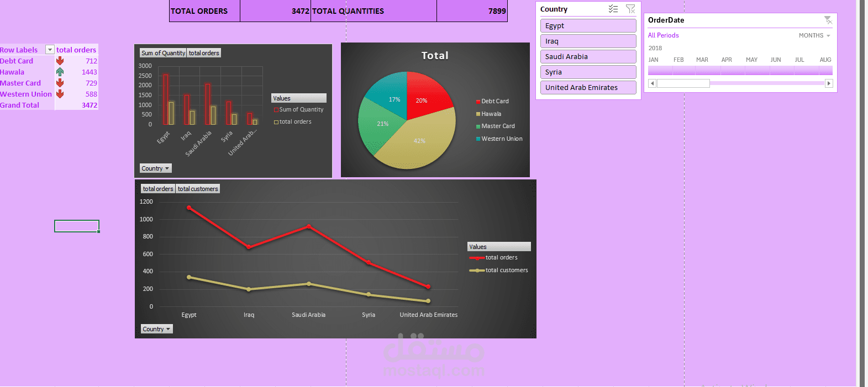Click the red down arrow icon beside Western Union
The width and height of the screenshot is (868, 387).
pos(60,94)
